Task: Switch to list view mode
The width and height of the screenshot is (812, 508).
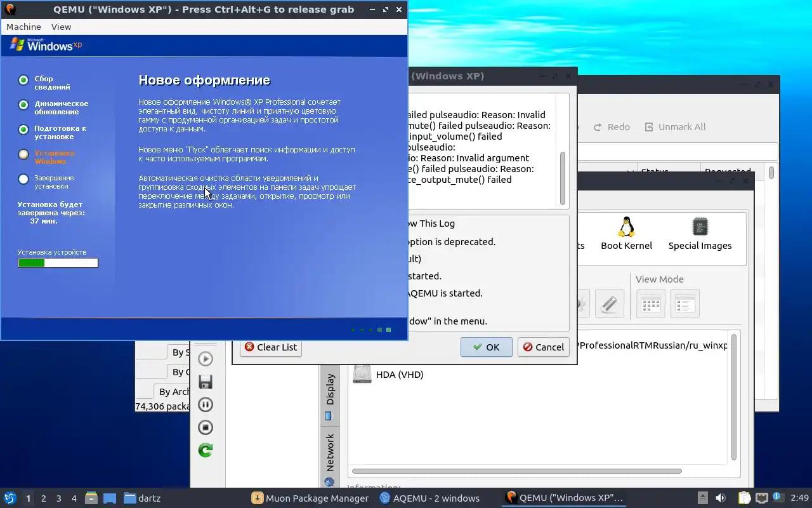Action: coord(685,304)
